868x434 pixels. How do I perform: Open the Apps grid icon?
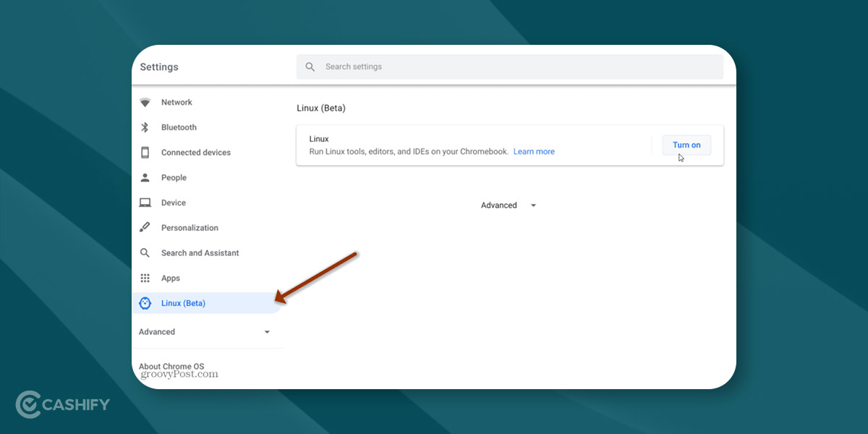pos(145,278)
